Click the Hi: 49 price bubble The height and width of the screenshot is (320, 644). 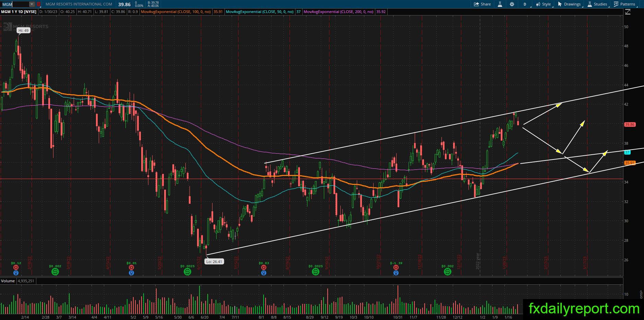[24, 31]
